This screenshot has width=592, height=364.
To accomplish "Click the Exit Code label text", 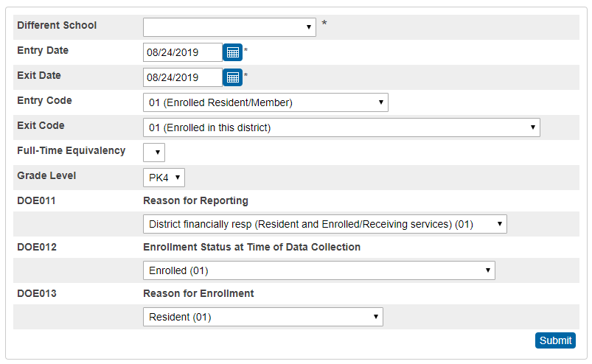I will coord(41,126).
